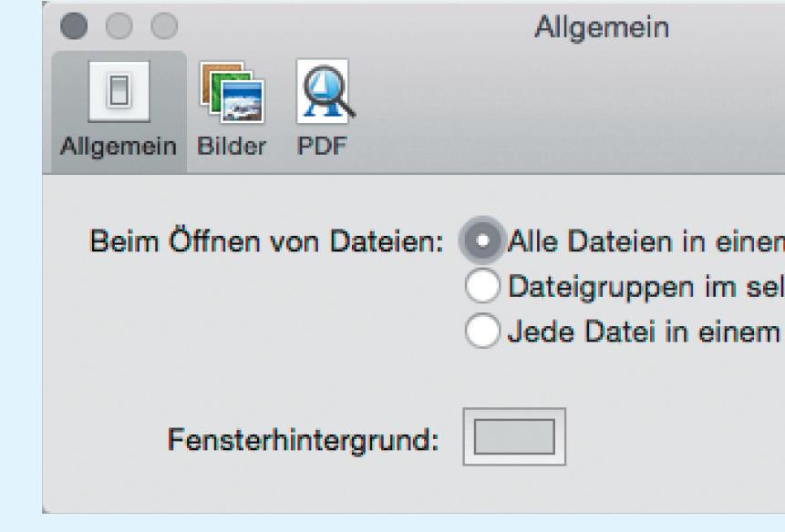Click the gray swatch inside the color well

(514, 436)
